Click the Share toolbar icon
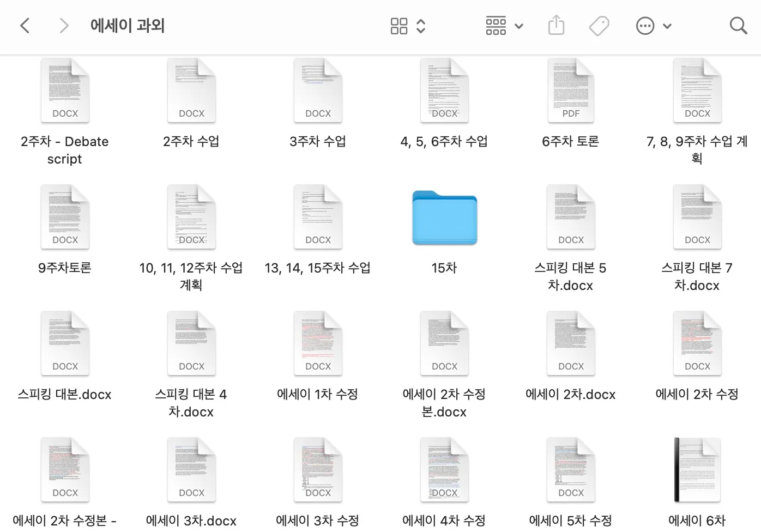Viewport: 761px width, 532px height. click(556, 26)
